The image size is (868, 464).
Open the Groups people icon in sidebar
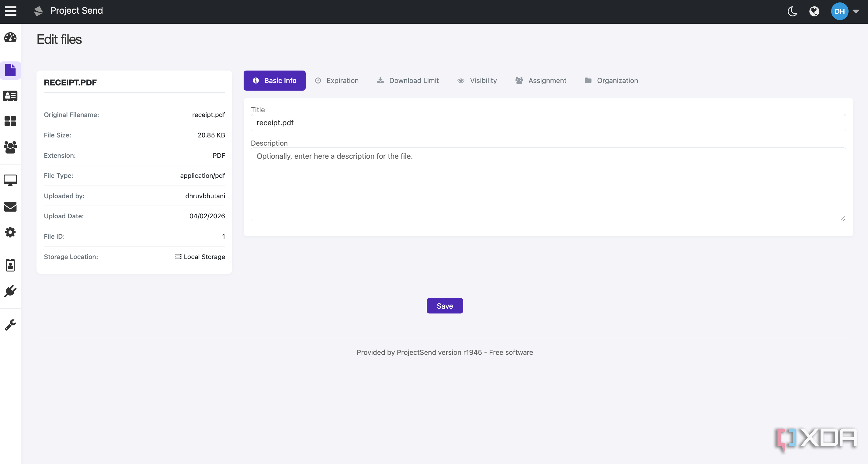coord(10,147)
